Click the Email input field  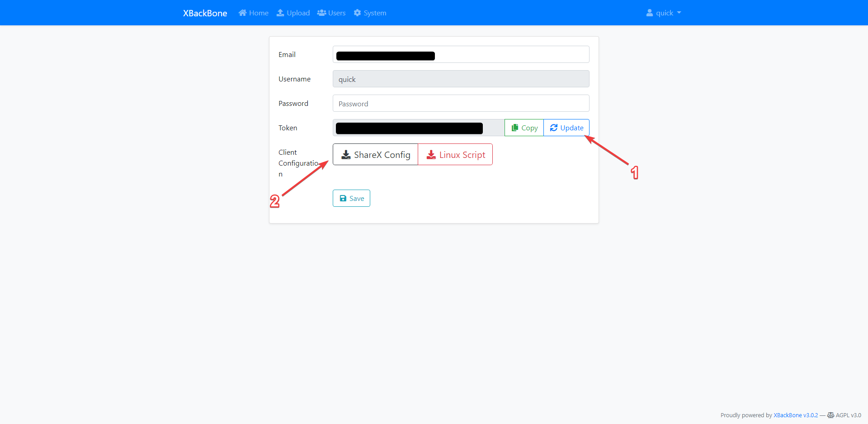coord(461,54)
